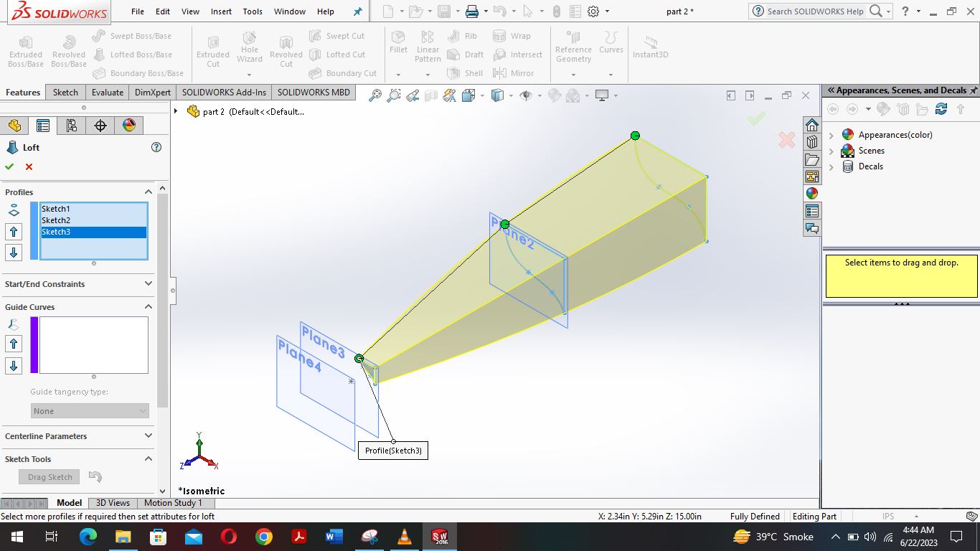Click Zoom to Area magnifier icon
This screenshot has width=980, height=551.
pos(393,95)
